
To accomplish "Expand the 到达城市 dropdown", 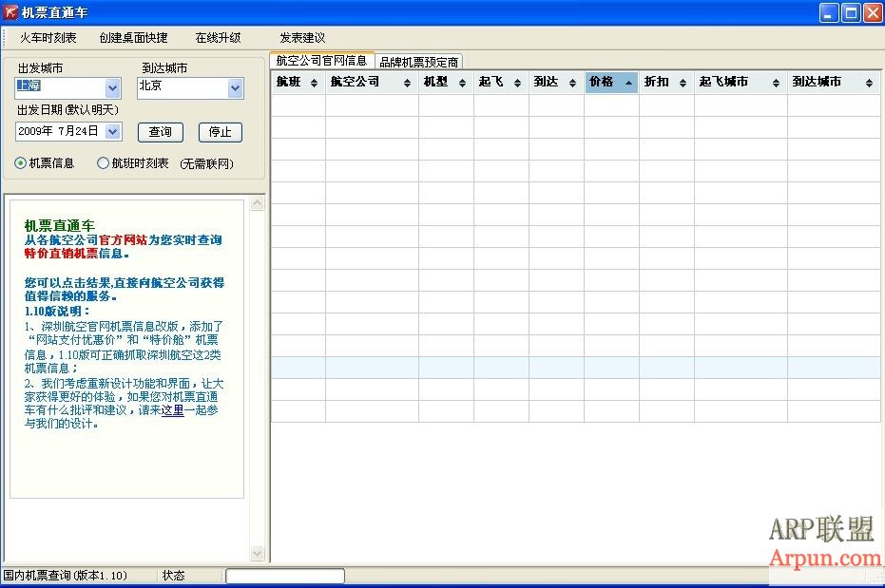I will tap(236, 88).
